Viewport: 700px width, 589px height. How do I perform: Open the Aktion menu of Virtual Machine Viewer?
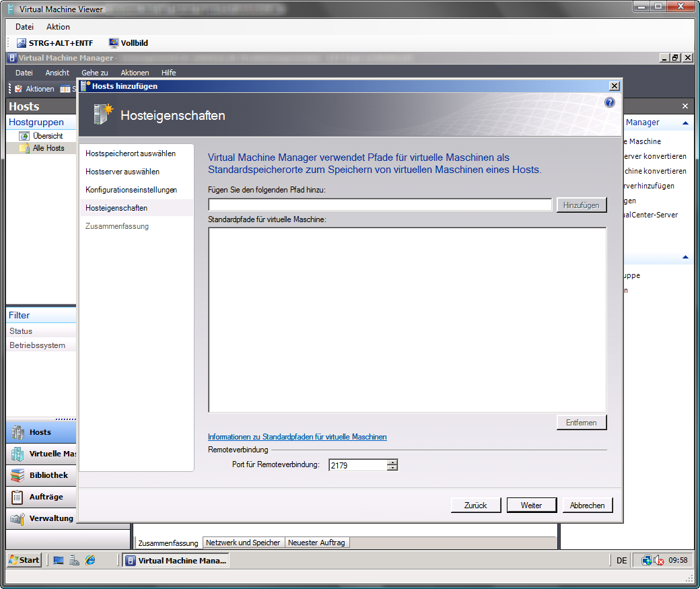(x=58, y=27)
